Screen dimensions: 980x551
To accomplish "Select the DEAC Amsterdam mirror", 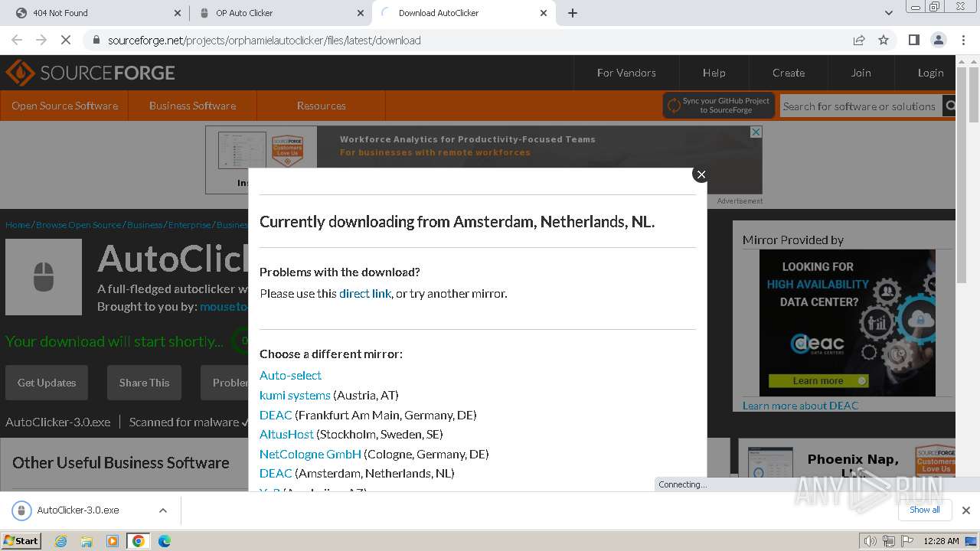I will [276, 473].
